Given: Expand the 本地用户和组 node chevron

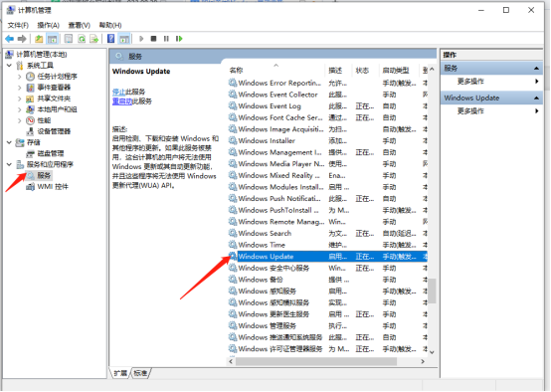Looking at the screenshot, I should (20, 109).
